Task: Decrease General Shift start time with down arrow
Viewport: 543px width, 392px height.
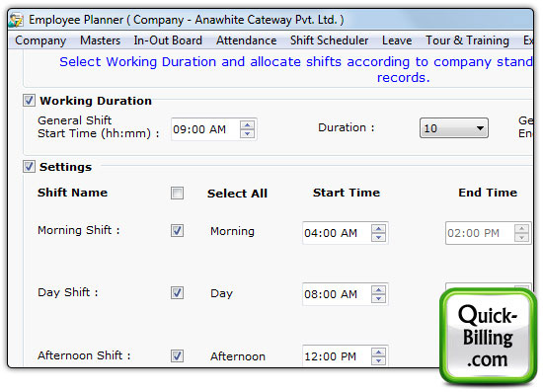Action: 247,133
